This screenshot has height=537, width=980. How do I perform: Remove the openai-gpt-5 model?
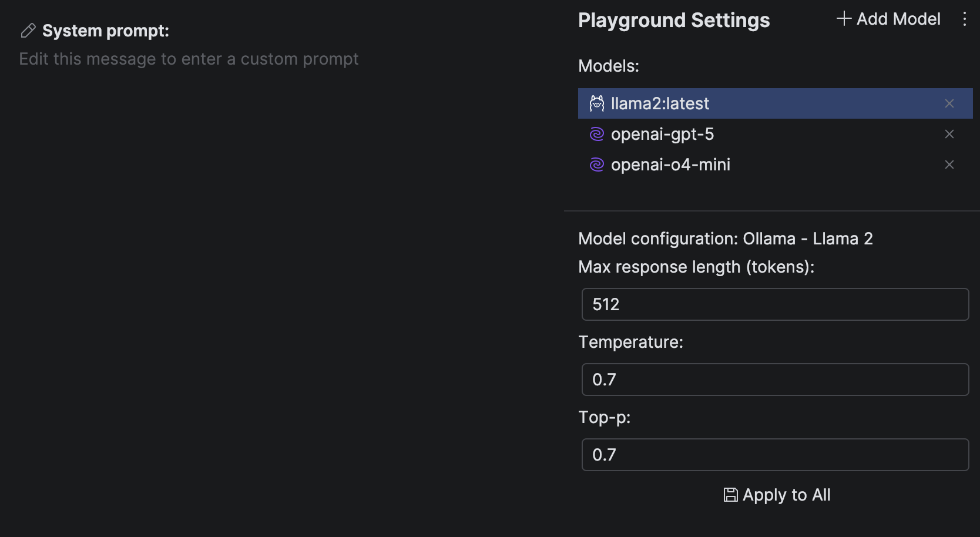pos(949,134)
